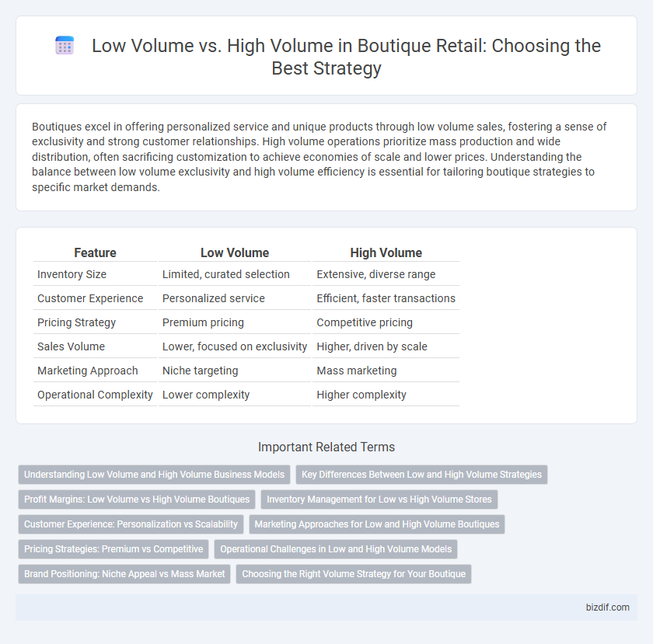
Task: Open Inventory Management for Low vs High Volume Stores
Action: point(379,500)
